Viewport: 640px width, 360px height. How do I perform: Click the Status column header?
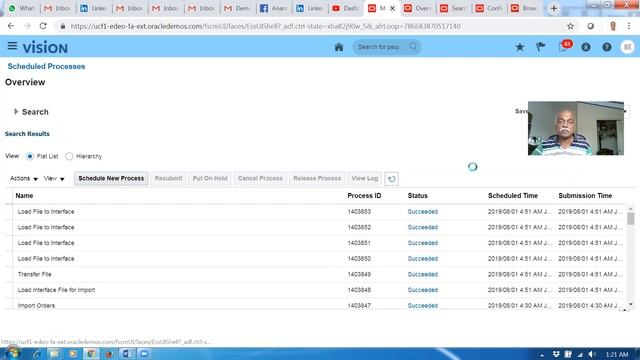coord(418,196)
